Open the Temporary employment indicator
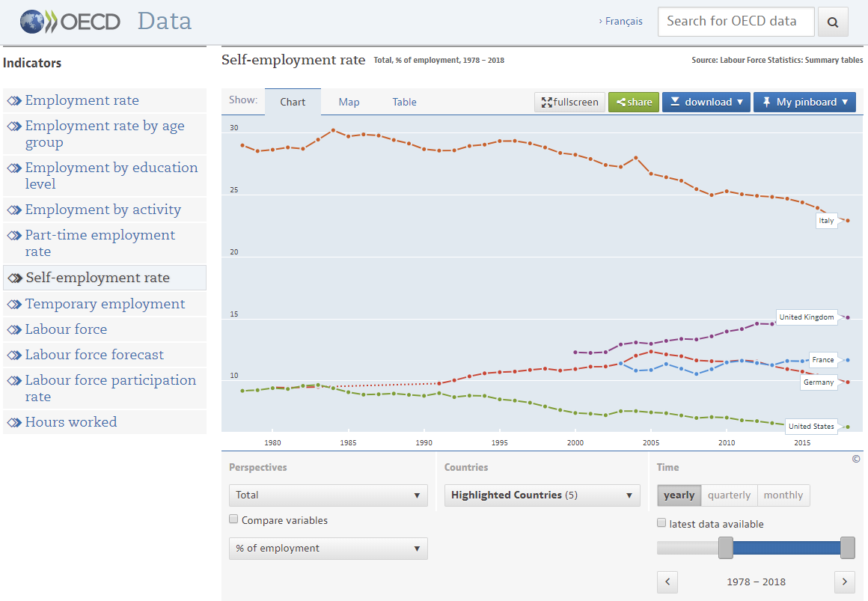This screenshot has width=868, height=601. [x=105, y=304]
